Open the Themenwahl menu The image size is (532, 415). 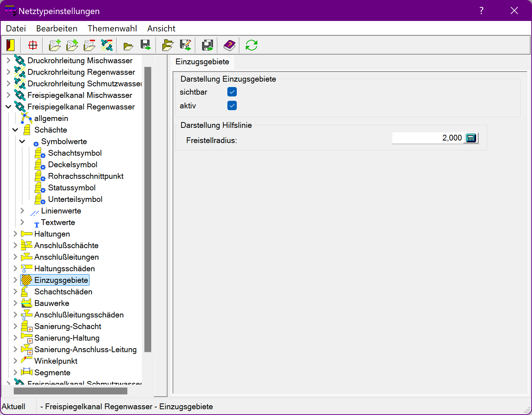pos(112,29)
